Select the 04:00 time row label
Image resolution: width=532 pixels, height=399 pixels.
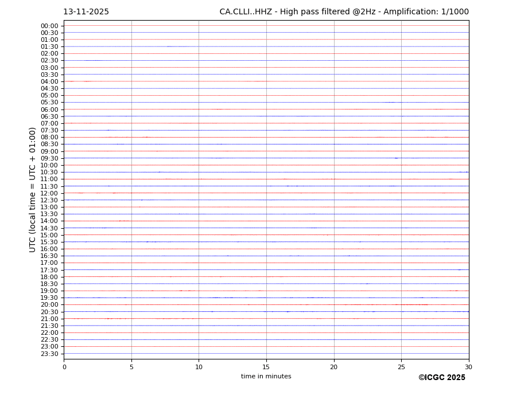(x=49, y=81)
